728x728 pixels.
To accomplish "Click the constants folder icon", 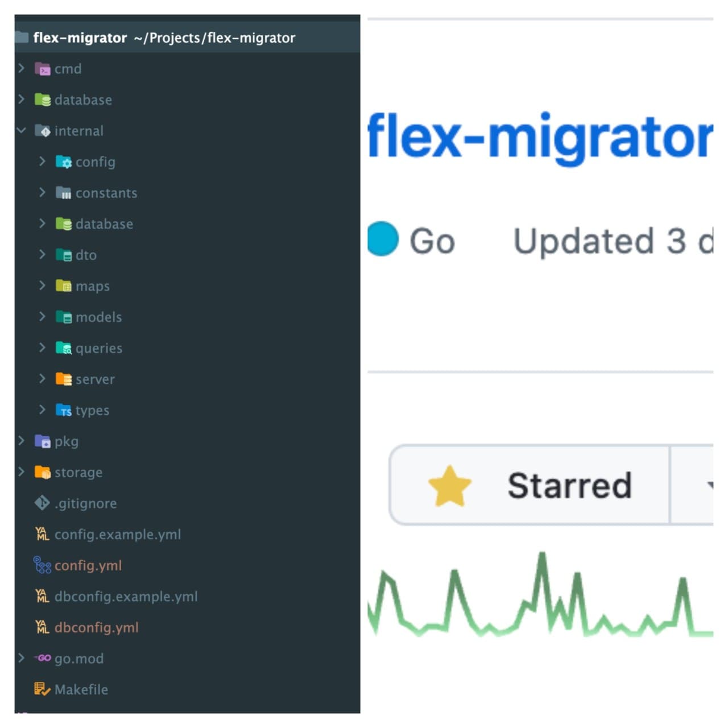I will (x=64, y=193).
